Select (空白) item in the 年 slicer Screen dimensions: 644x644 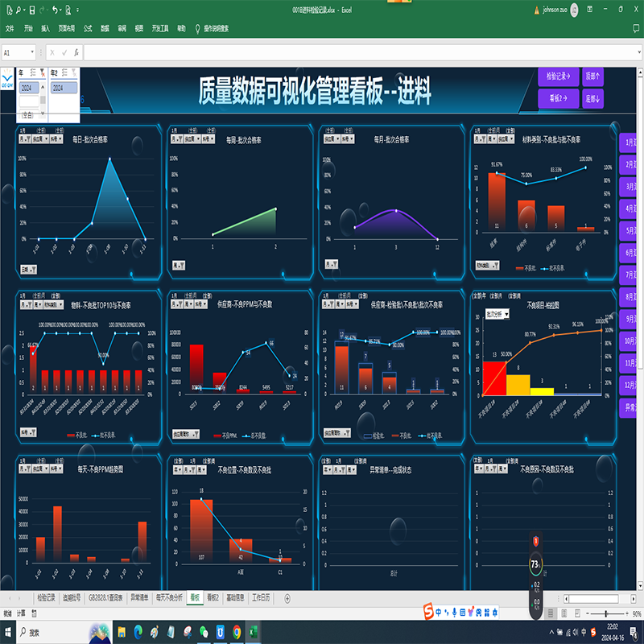tap(29, 114)
